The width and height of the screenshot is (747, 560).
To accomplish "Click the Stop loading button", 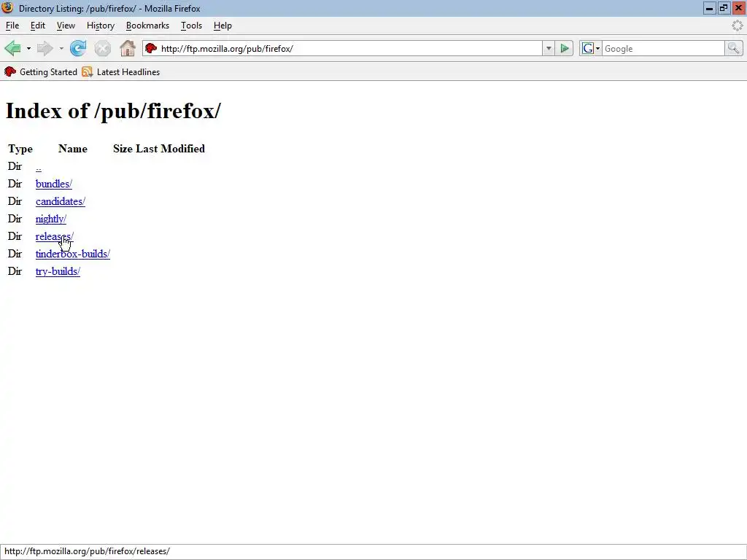I will click(102, 48).
